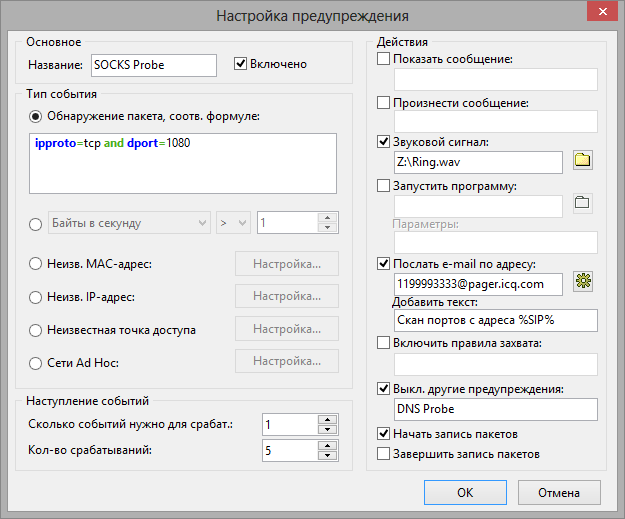Screen dimensions: 625x519
Task: Edit the SOCKS Probe name field
Action: point(154,65)
